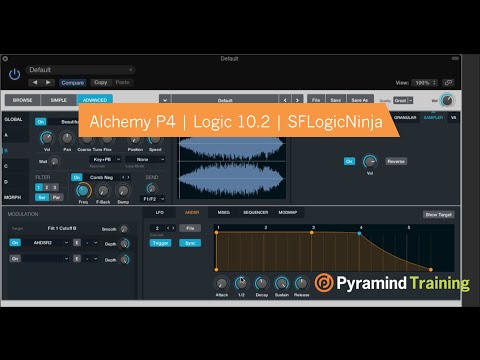The height and width of the screenshot is (360, 480).
Task: Adjust the filter Freq knob
Action: [x=83, y=190]
